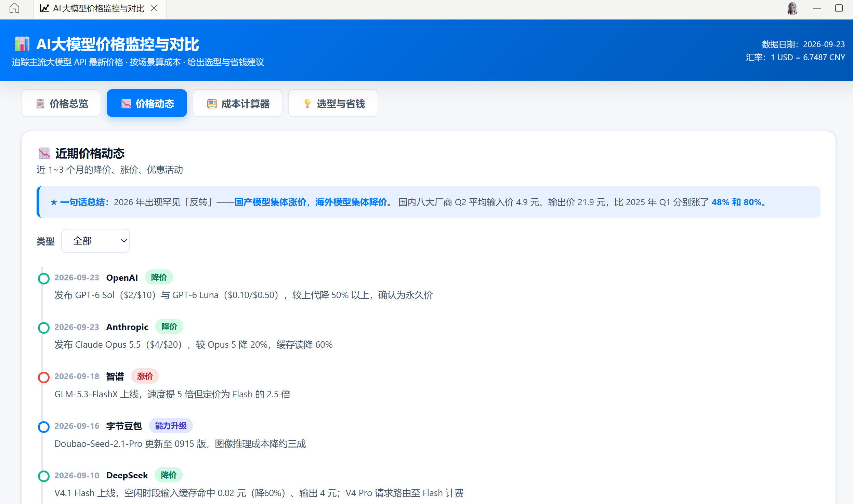Switch to 价格总览 tab
The image size is (853, 504).
[61, 103]
